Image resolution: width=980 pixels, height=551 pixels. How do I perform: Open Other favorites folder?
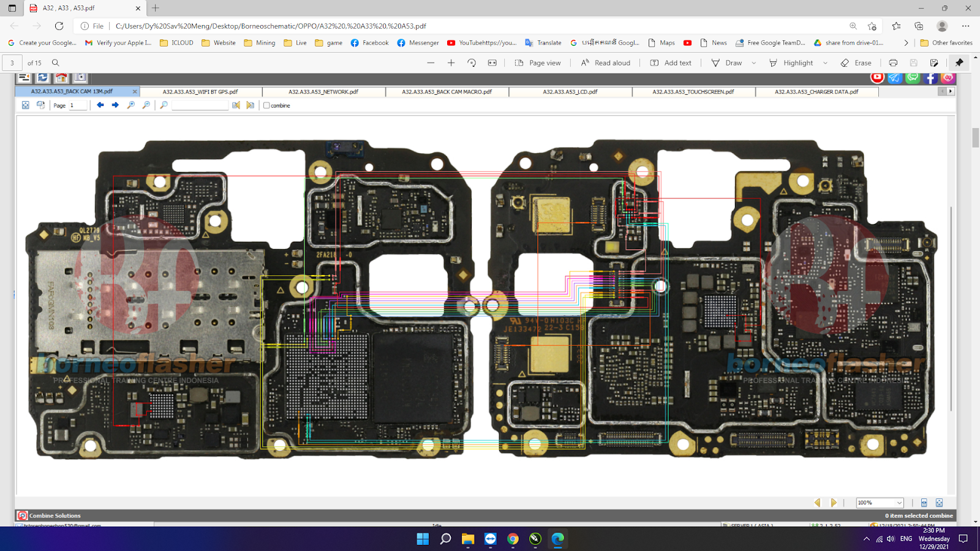click(946, 43)
